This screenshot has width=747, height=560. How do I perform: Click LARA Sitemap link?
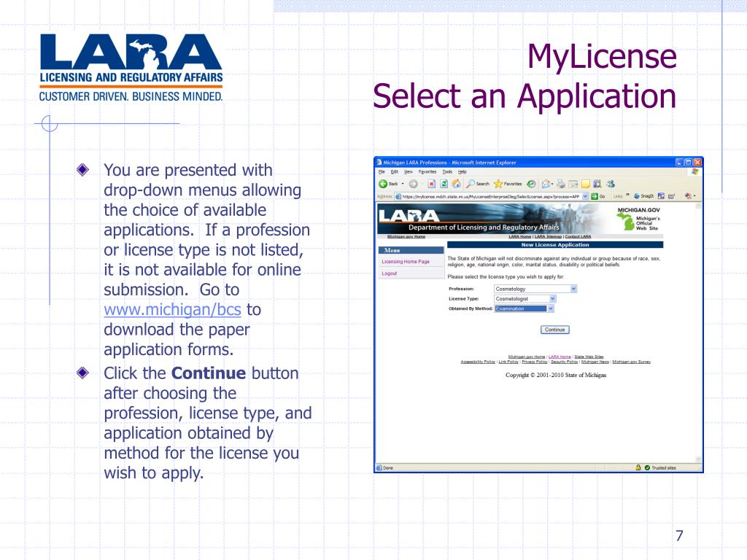(548, 237)
